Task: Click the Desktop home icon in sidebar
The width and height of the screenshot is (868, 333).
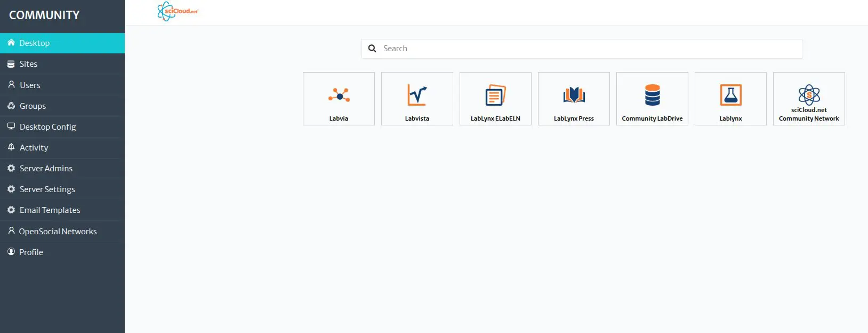Action: (x=11, y=43)
